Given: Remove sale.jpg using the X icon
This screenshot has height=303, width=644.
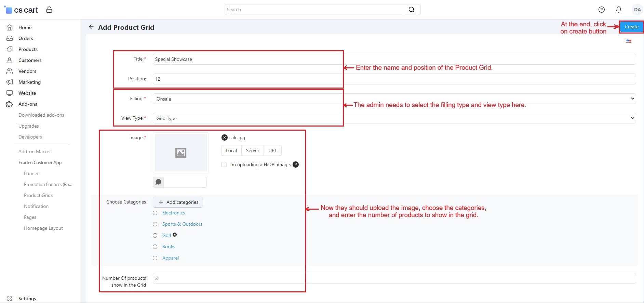Looking at the screenshot, I should [224, 137].
